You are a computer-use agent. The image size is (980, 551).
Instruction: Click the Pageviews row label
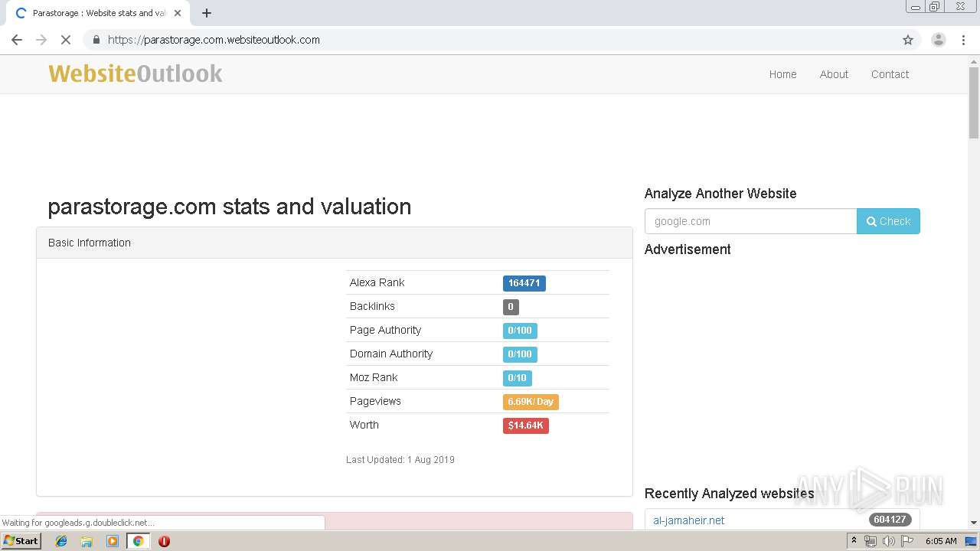pos(375,401)
